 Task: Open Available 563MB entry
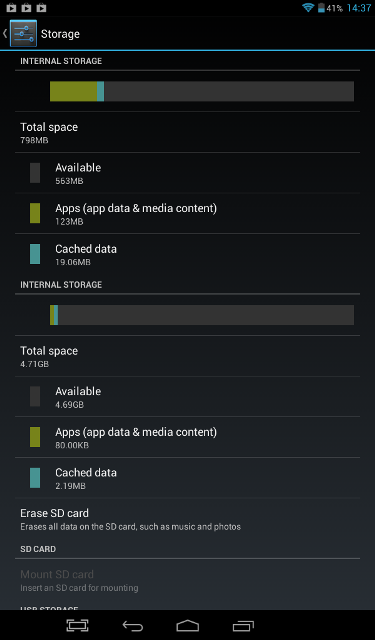(x=187, y=173)
